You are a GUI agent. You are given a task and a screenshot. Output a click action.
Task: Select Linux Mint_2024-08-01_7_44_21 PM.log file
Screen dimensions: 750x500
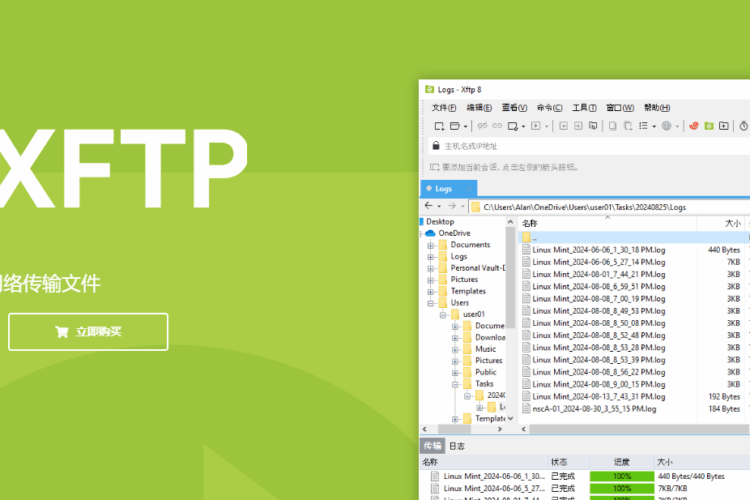pos(598,274)
